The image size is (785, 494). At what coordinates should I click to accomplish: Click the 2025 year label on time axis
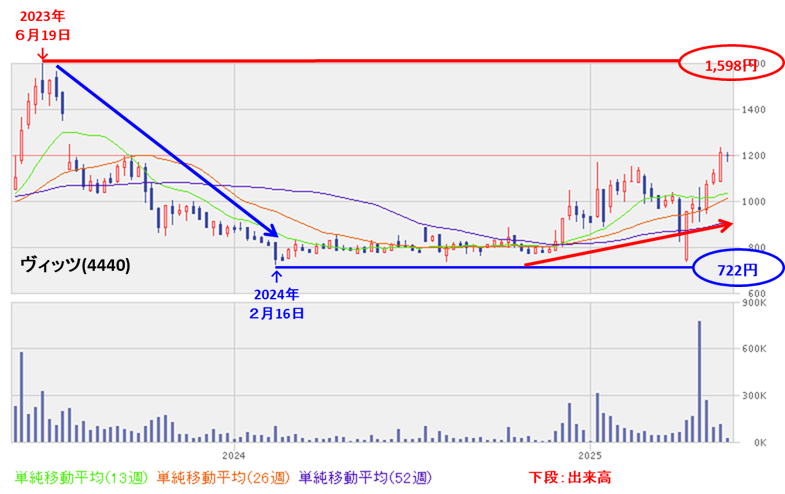click(x=590, y=455)
